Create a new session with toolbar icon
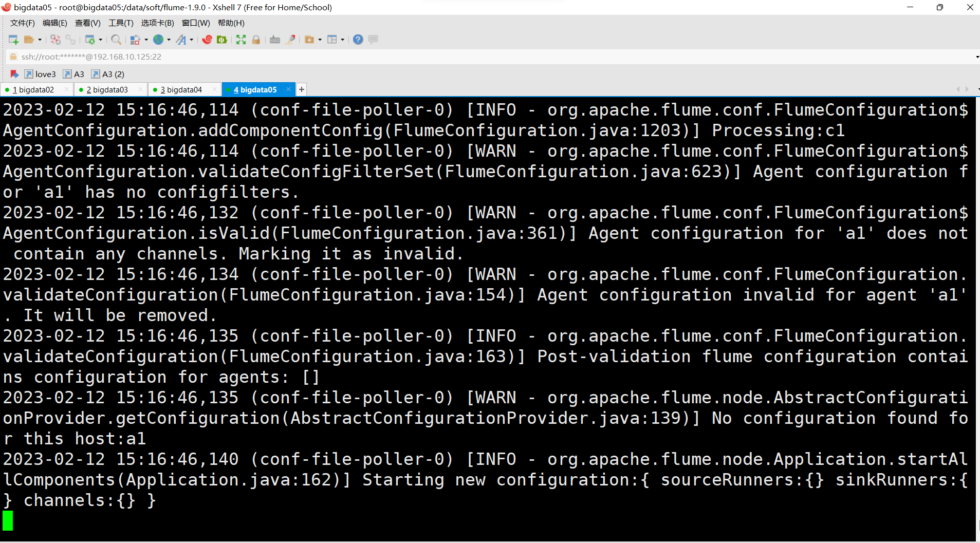980x543 pixels. [x=13, y=40]
